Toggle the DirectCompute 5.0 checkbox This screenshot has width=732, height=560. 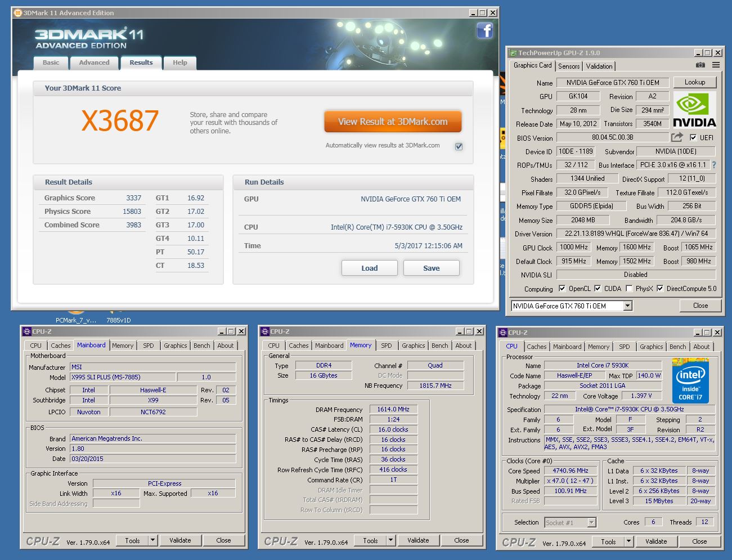(660, 288)
